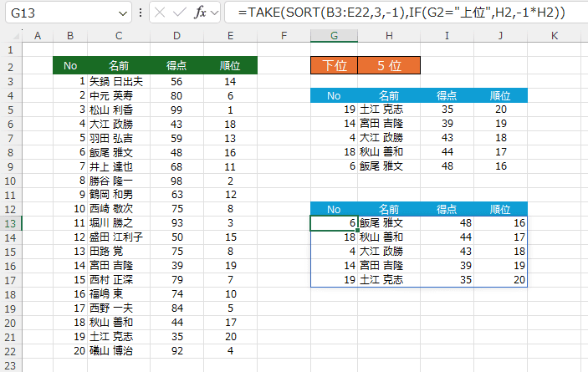The height and width of the screenshot is (372, 588).
Task: Click the green 名前 header in column C
Action: (119, 66)
